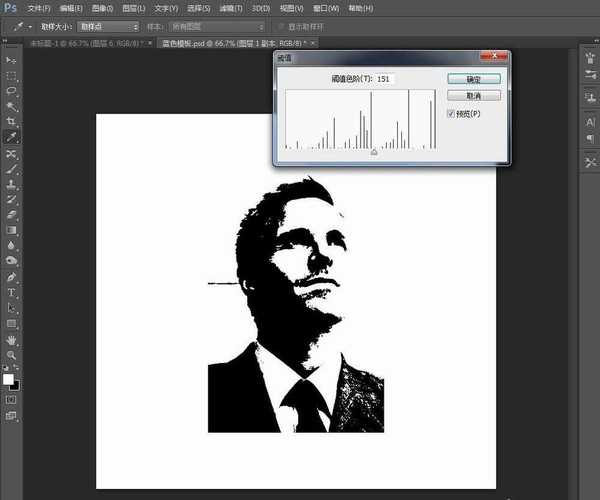The height and width of the screenshot is (500, 600).
Task: Click the threshold slider triangle under histogram
Action: pos(374,152)
